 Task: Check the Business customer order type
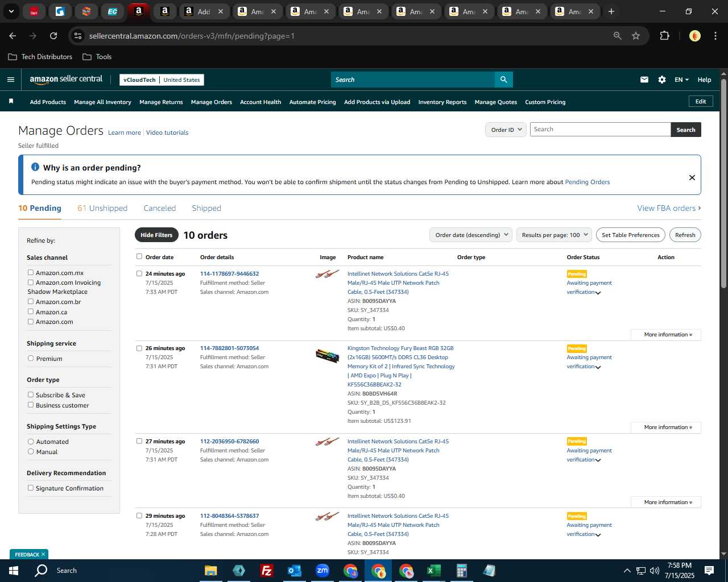click(x=31, y=405)
